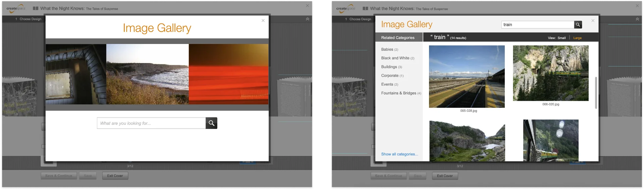Click the search magnifier in left gallery
644x190 pixels.
coord(211,123)
